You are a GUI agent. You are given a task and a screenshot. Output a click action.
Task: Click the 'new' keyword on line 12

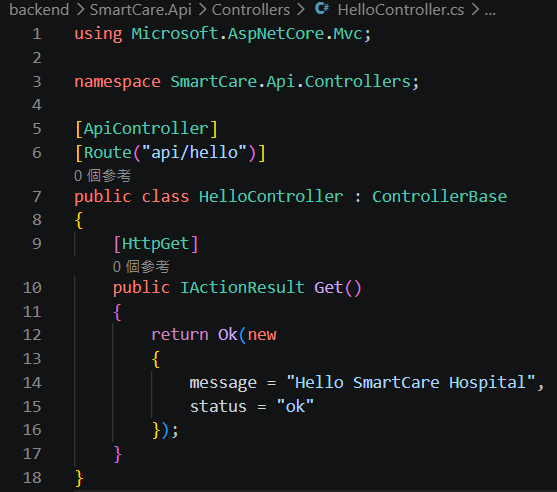coord(262,336)
